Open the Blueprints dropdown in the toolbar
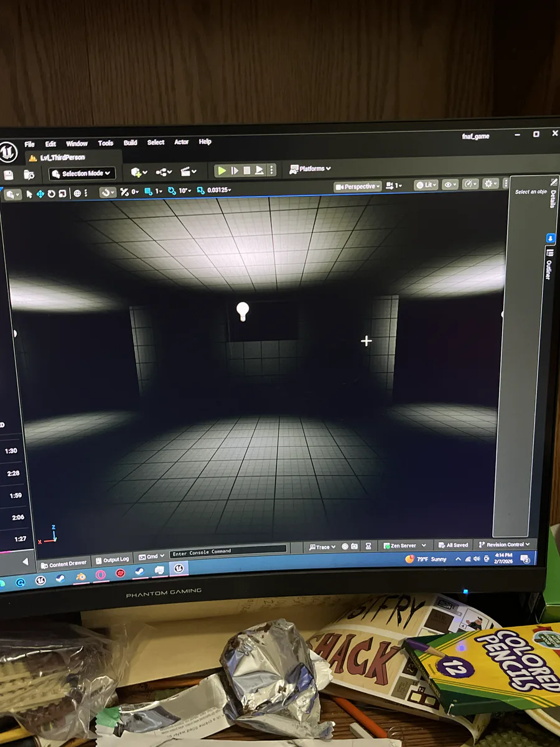560x747 pixels. [x=164, y=172]
